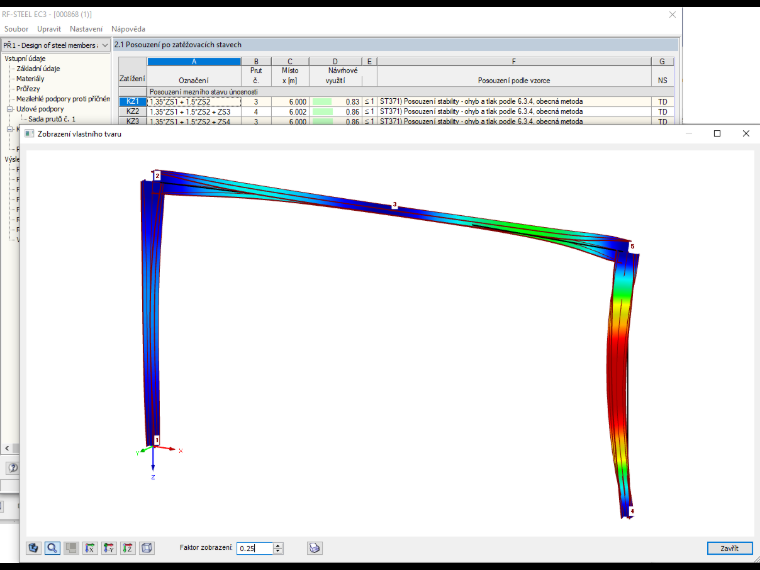The image size is (760, 570).
Task: Click cell '1.35*ZS1 + 1.5*ZS2 + ZS3'
Action: tap(194, 111)
